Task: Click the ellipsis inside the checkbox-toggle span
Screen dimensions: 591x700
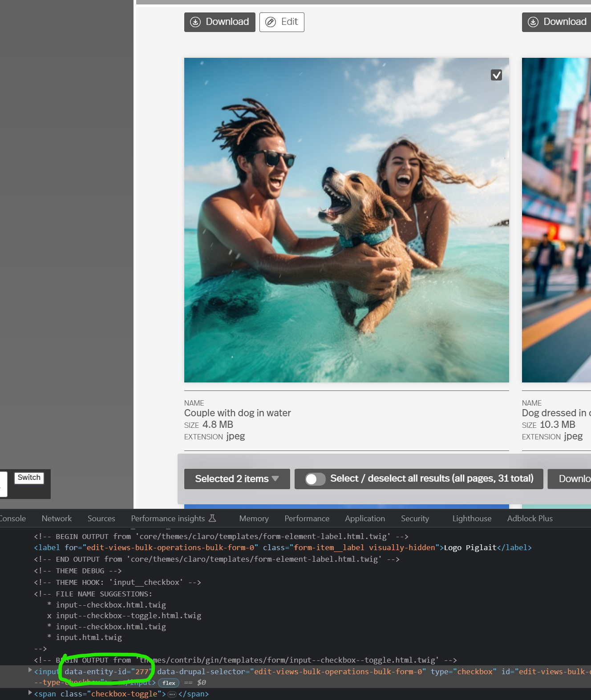Action: (x=172, y=694)
